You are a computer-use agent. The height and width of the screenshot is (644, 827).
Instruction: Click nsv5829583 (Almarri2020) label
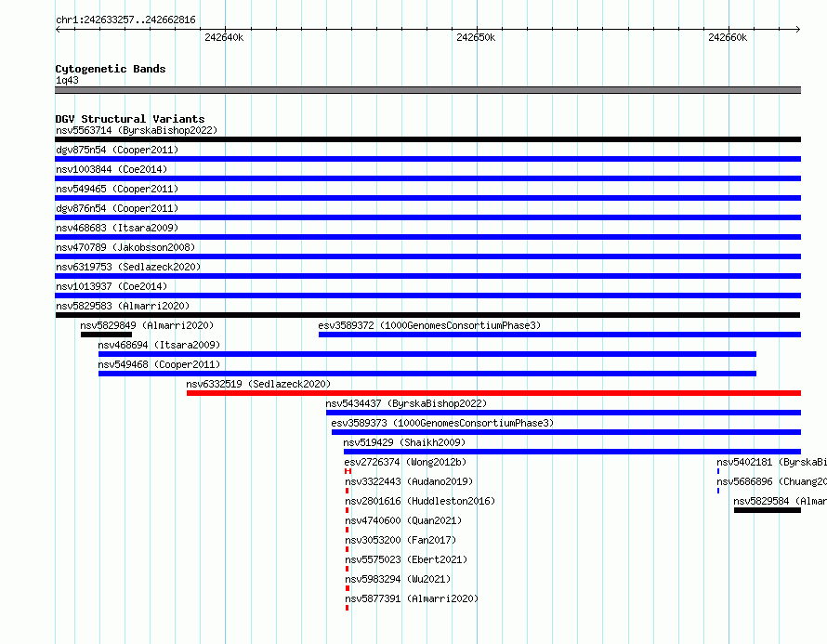tap(123, 306)
